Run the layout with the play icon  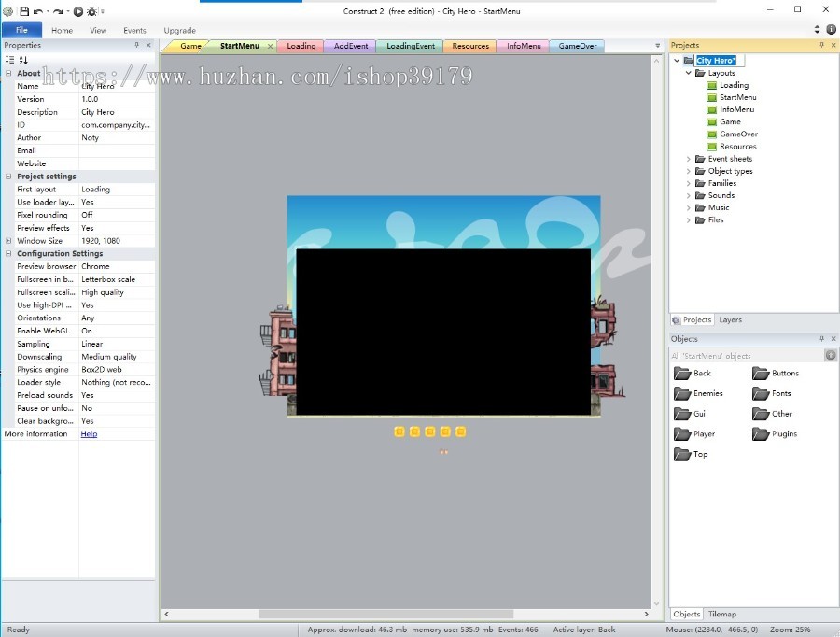point(78,11)
